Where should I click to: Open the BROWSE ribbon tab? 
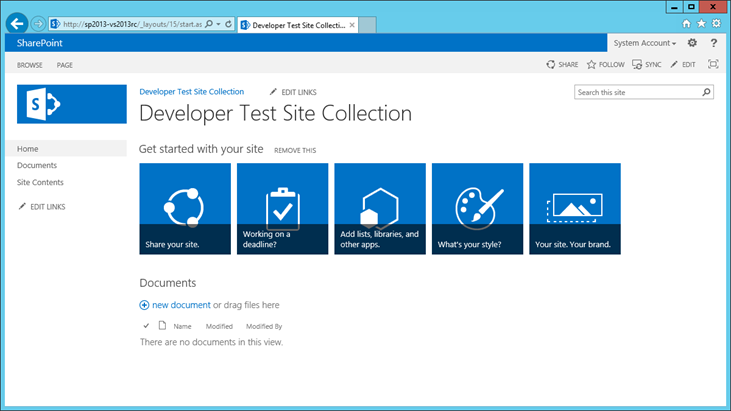click(x=30, y=65)
